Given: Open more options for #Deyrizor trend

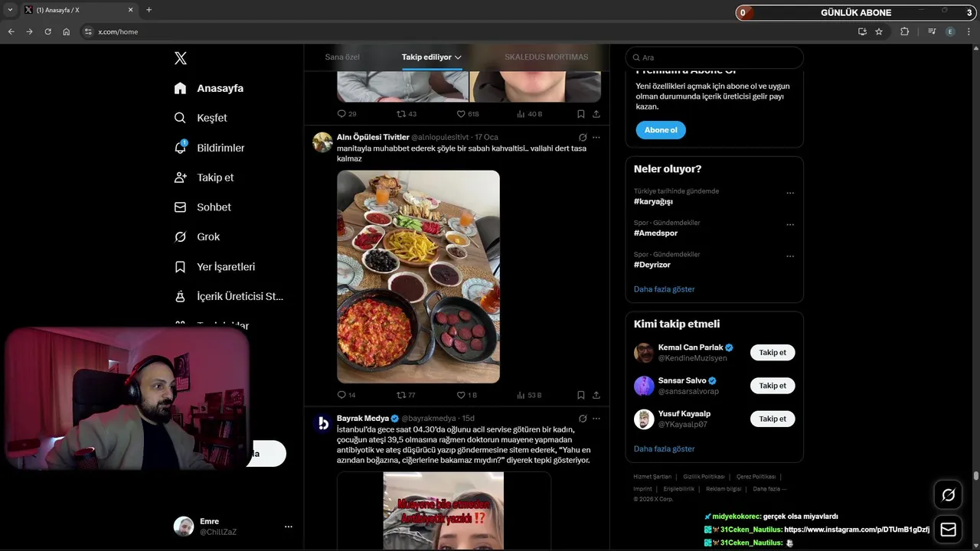Looking at the screenshot, I should click(x=790, y=256).
